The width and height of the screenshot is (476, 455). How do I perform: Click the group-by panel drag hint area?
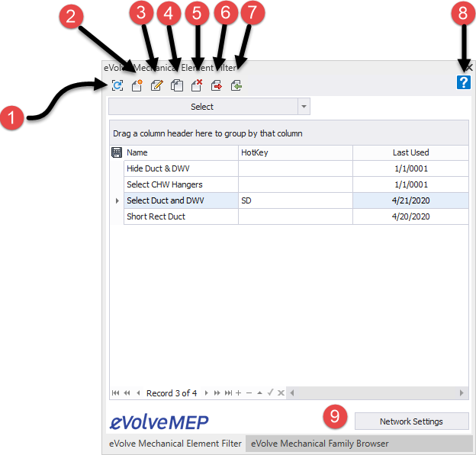click(x=288, y=133)
